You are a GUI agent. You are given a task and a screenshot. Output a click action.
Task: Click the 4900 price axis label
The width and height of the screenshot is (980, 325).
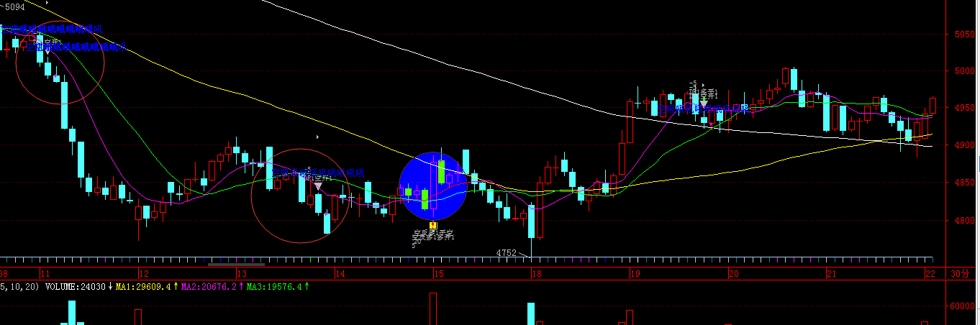click(x=965, y=145)
